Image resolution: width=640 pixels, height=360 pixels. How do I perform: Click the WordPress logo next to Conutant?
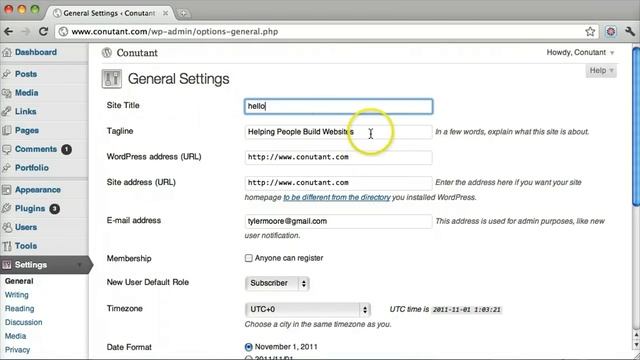click(x=107, y=53)
